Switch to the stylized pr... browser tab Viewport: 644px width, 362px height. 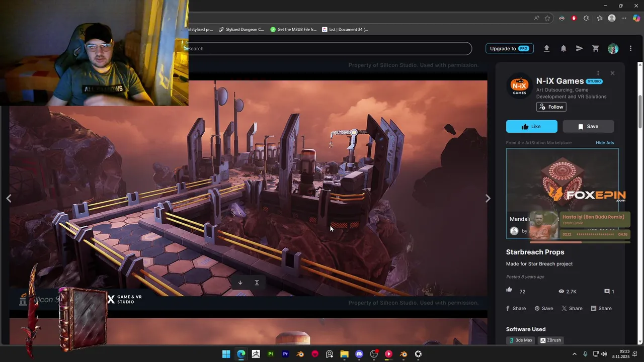202,30
